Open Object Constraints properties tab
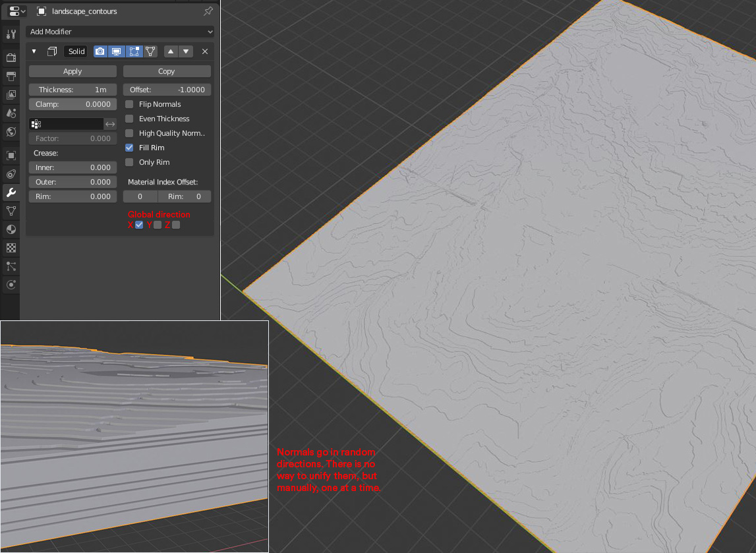This screenshot has height=553, width=756. 11,174
